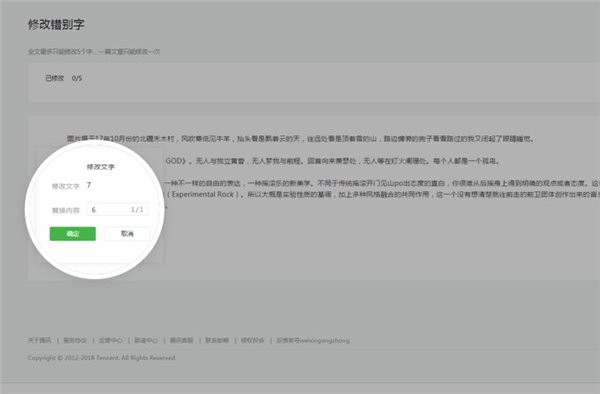The width and height of the screenshot is (600, 394).
Task: Select the 1/1 character counter in the input
Action: (x=137, y=210)
